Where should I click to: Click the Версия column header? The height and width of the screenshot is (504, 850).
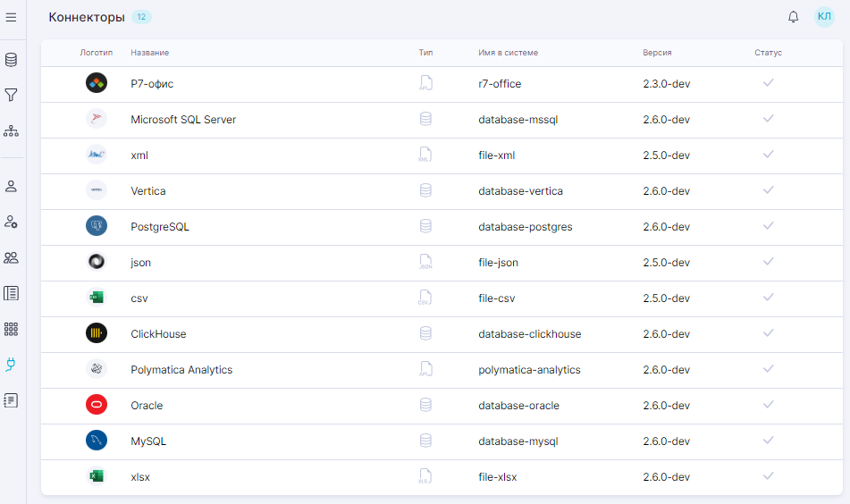pos(657,53)
